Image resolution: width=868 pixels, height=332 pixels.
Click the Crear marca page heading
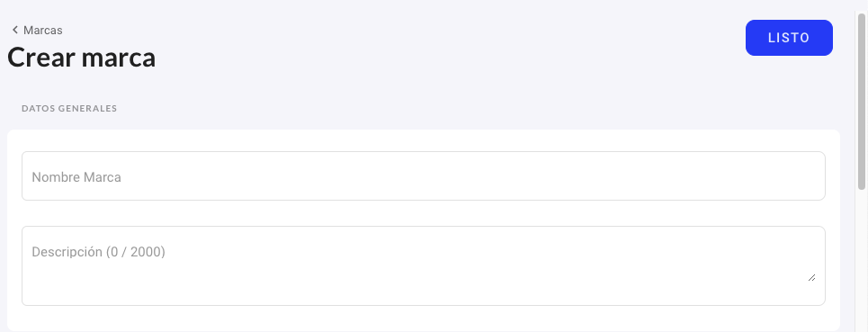(81, 58)
